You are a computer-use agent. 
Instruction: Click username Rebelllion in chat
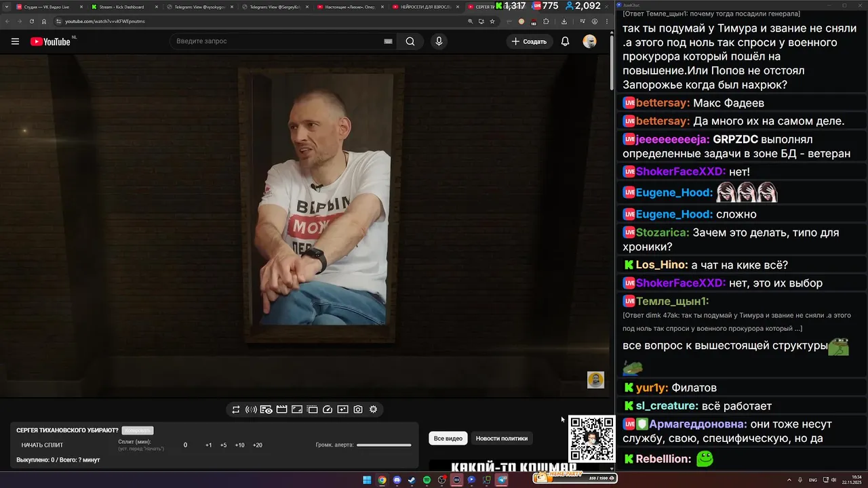coord(663,459)
